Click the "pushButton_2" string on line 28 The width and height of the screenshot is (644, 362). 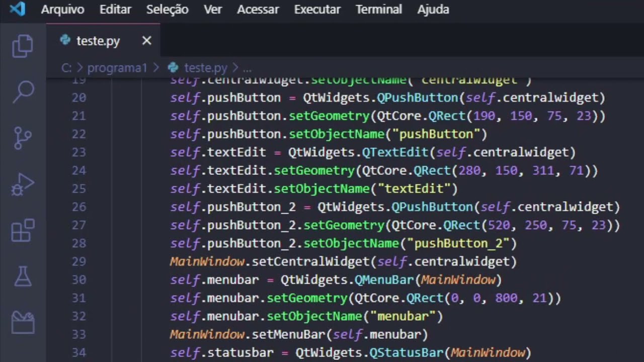point(458,243)
